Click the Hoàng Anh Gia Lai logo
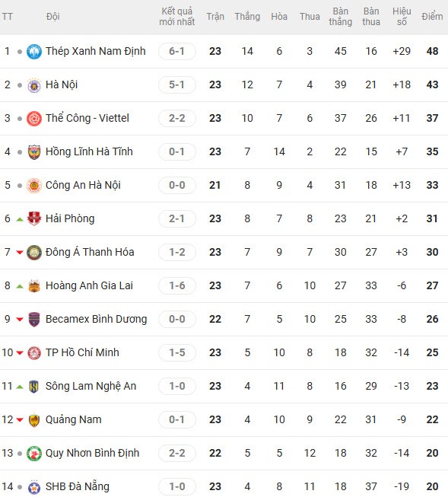448x497 pixels. coord(34,286)
